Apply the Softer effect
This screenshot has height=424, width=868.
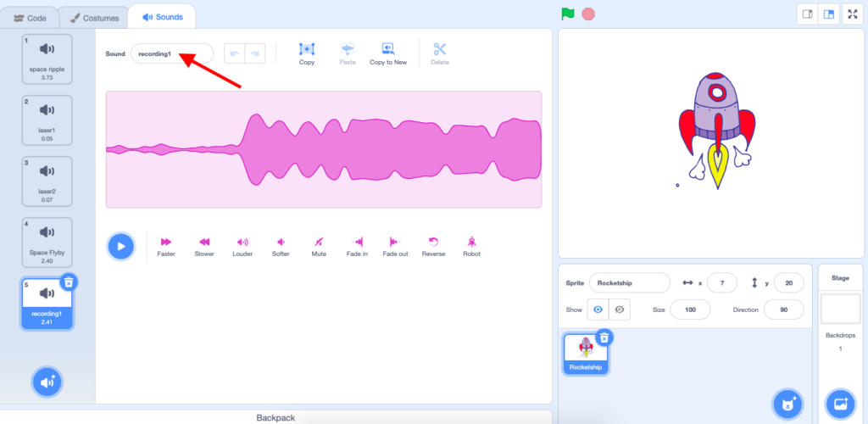click(281, 247)
